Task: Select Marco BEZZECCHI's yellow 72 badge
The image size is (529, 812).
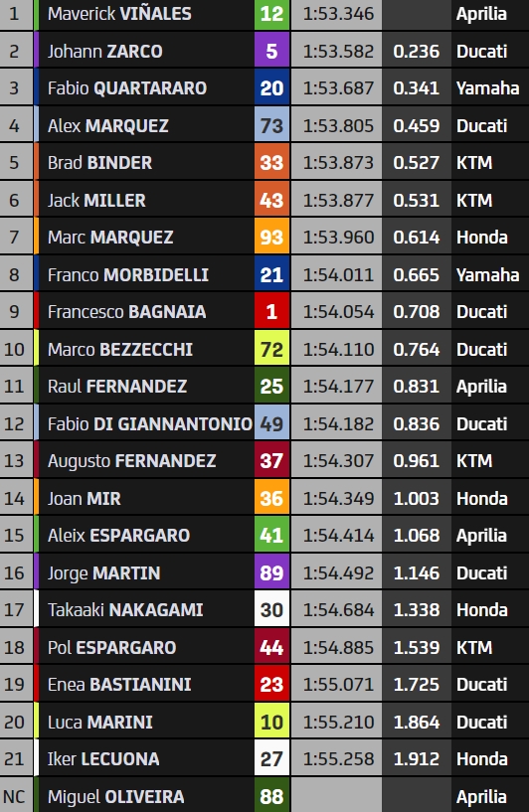Action: click(272, 349)
